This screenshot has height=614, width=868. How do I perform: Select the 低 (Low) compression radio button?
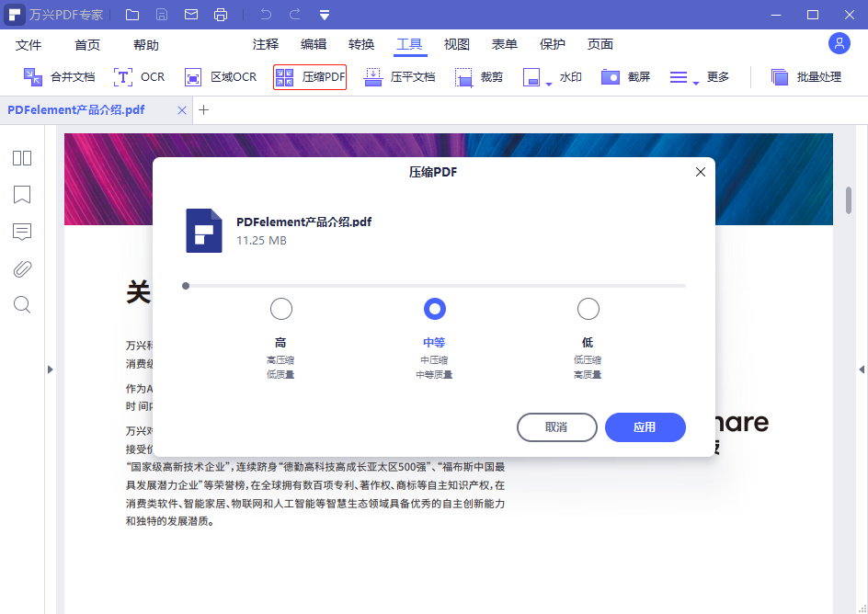[588, 309]
